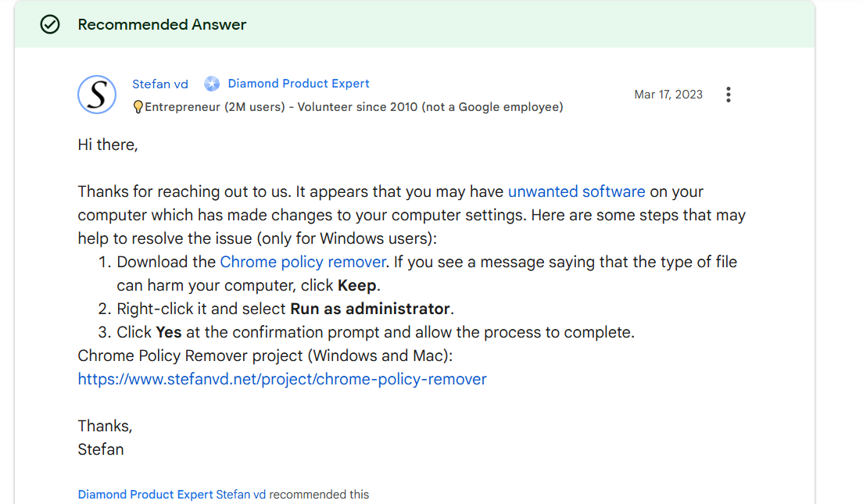Open the Diamond Product Expert label link
The width and height of the screenshot is (863, 504).
pos(299,84)
